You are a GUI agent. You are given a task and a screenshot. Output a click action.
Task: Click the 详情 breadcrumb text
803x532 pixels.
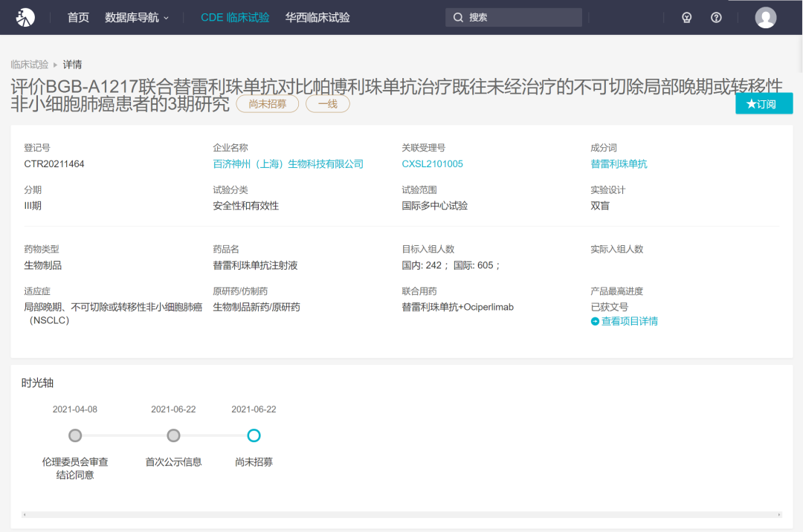[72, 65]
